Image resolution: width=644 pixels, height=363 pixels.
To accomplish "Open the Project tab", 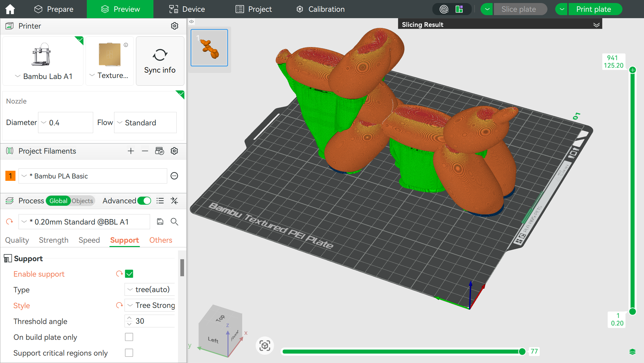I will pos(254,9).
